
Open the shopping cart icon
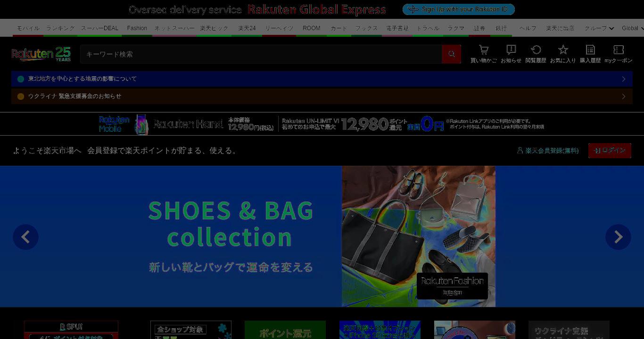[x=483, y=54]
